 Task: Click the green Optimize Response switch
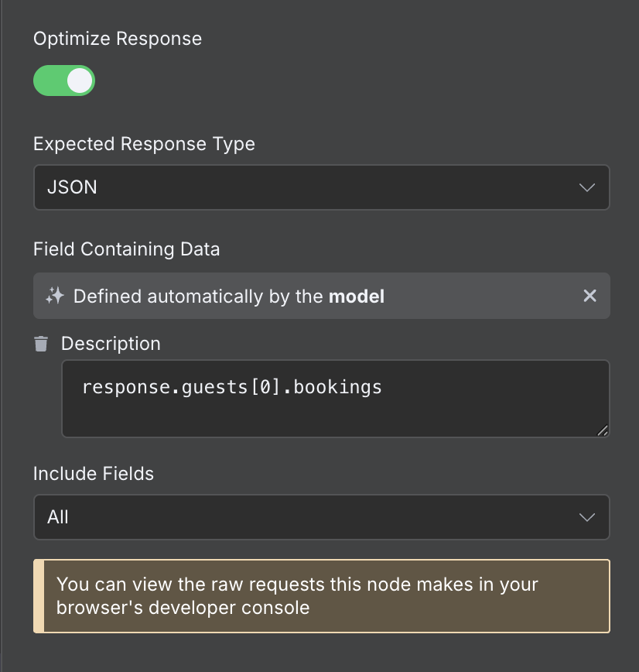click(x=64, y=81)
